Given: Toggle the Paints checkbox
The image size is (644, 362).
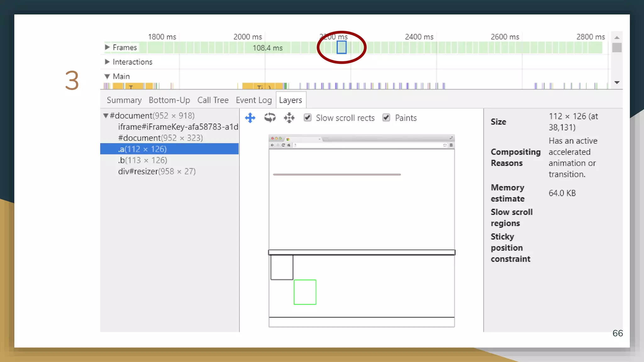Looking at the screenshot, I should click(x=386, y=118).
